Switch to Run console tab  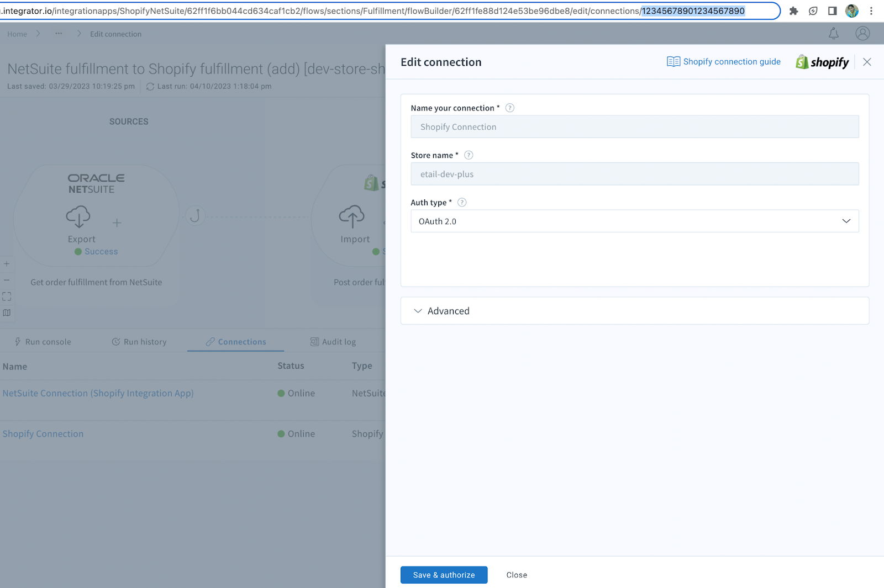click(x=43, y=342)
